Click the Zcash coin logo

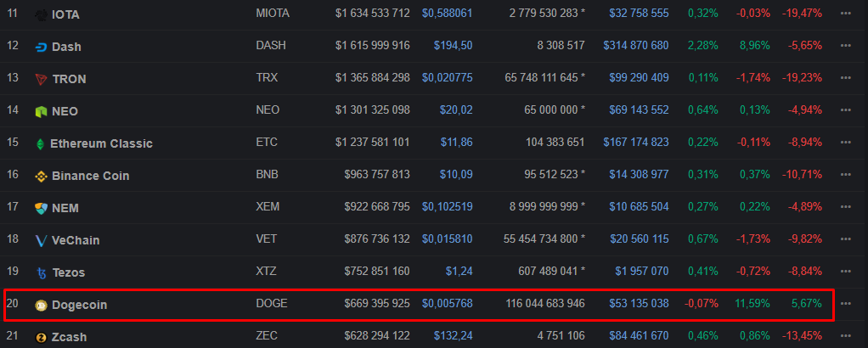41,337
